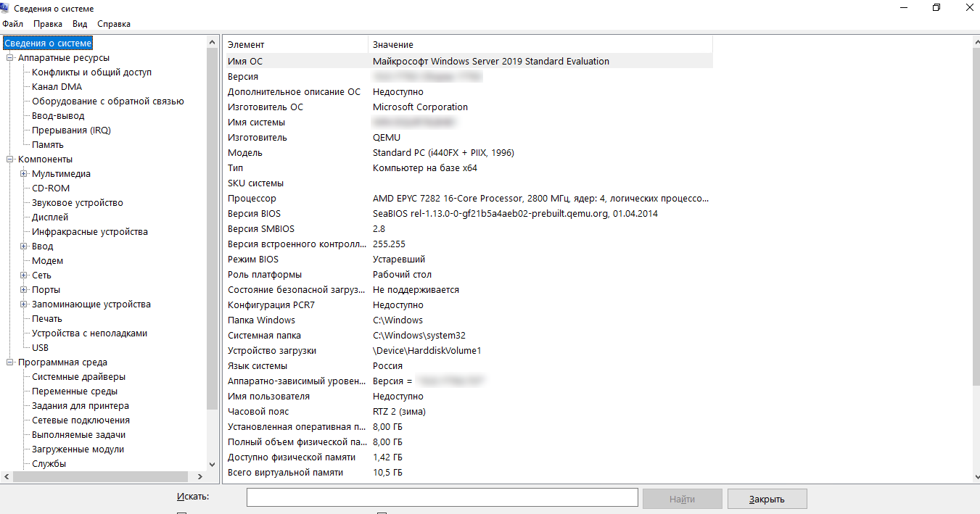
Task: Select the Режим BIOS row
Action: pos(468,260)
